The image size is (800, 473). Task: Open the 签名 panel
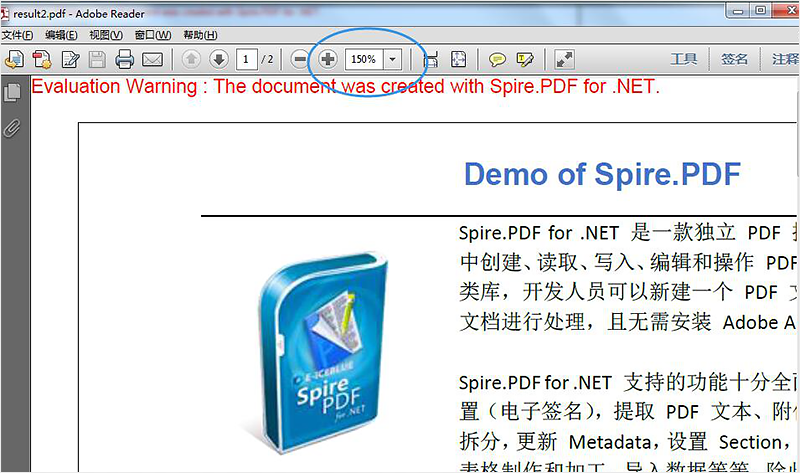[734, 59]
